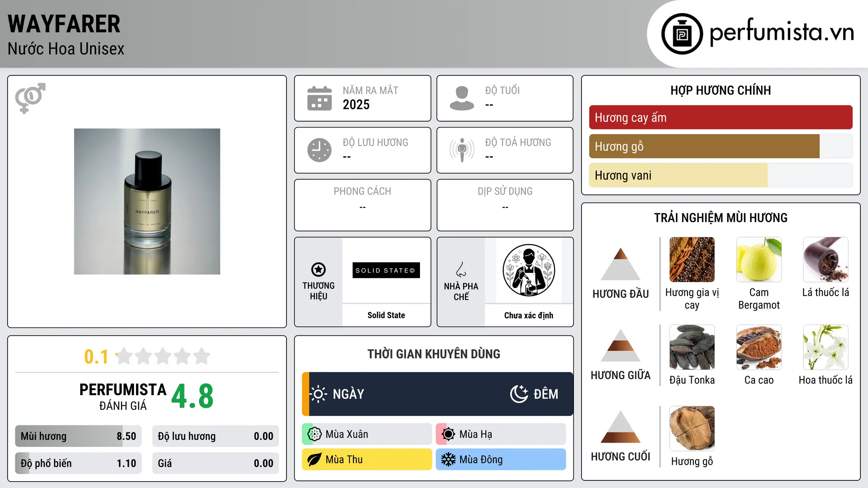Select the Ca cao note image
The height and width of the screenshot is (488, 868).
click(759, 347)
